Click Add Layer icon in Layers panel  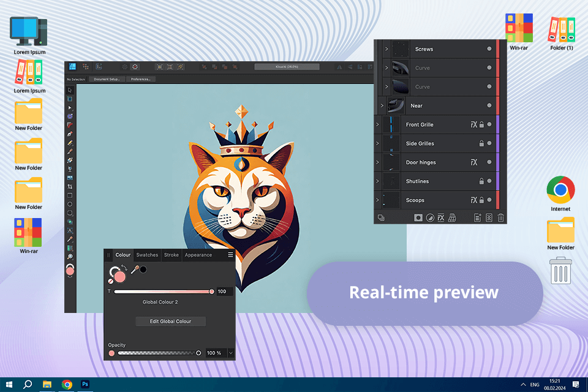(477, 217)
